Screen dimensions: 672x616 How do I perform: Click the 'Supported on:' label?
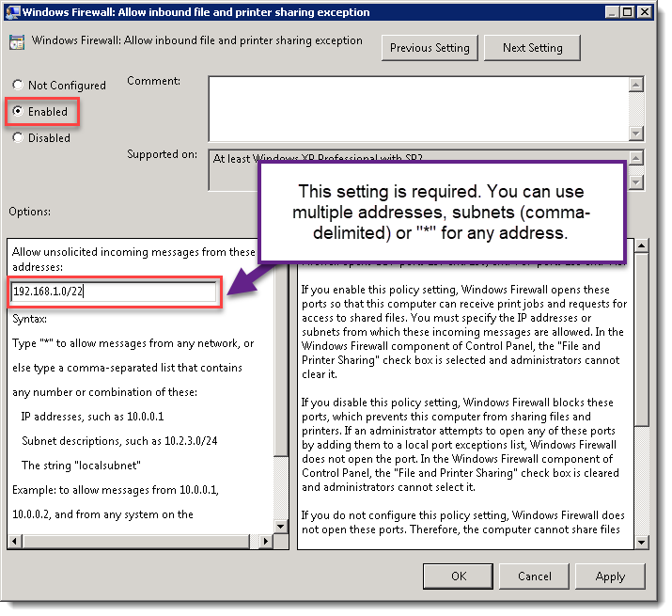pos(162,154)
